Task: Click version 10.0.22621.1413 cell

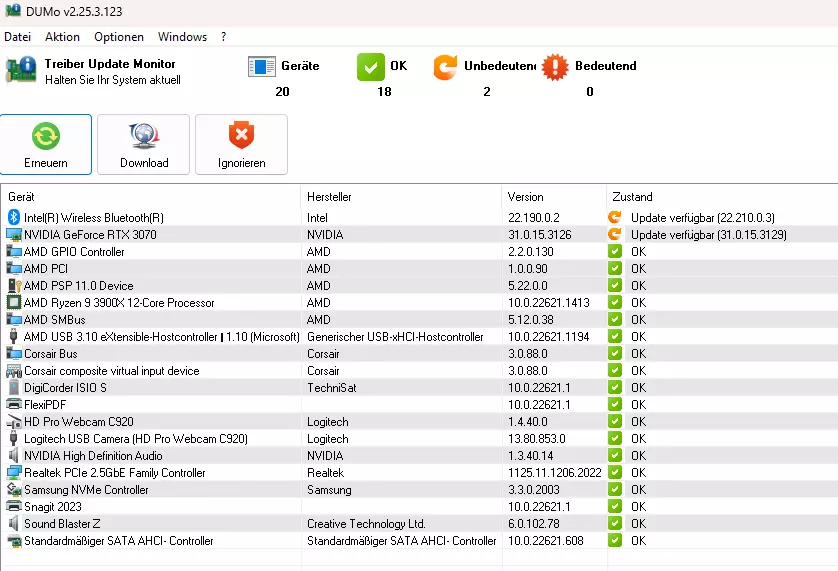Action: (x=549, y=303)
